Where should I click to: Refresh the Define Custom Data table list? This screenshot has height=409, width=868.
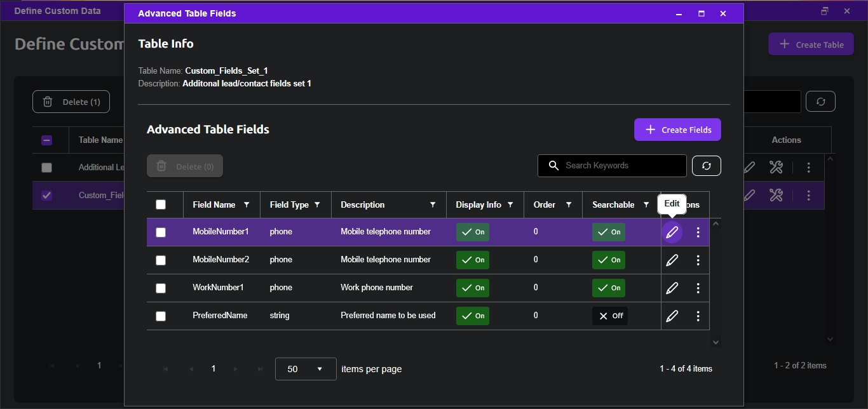pos(820,102)
